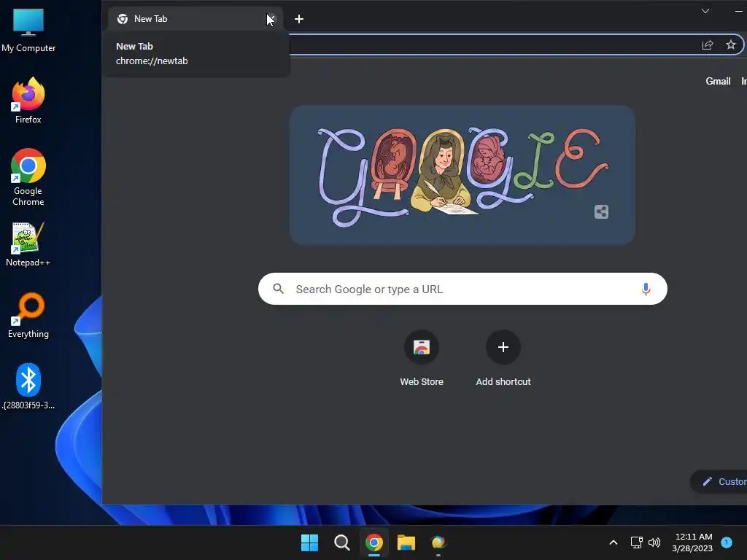
Task: Bookmark this tab with the star icon
Action: click(731, 44)
